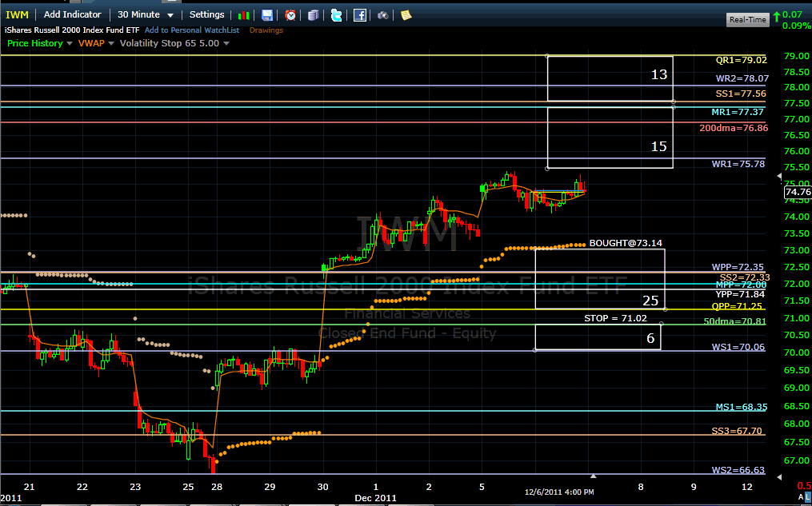Click the WR2=78.07 pivot label
The height and width of the screenshot is (506, 812).
tap(742, 78)
